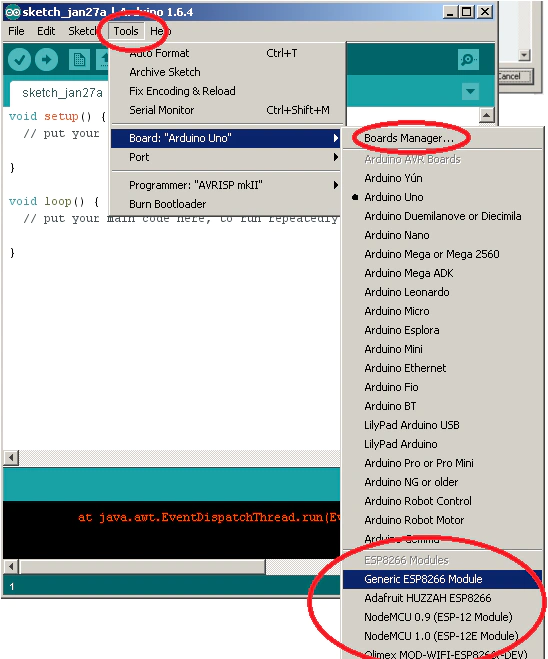Click the editor vertical scrollbar up arrow
Viewport: 548px width, 659px height.
pos(486,115)
